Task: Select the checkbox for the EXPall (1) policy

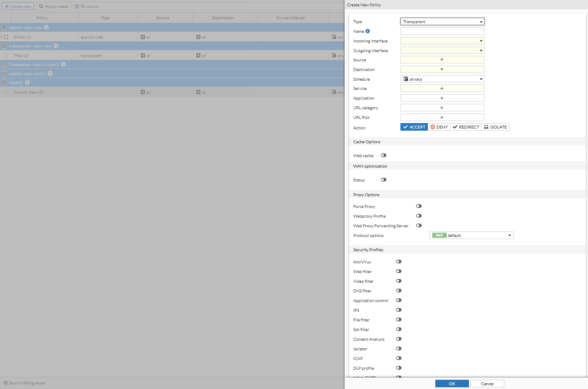Action: coord(6,37)
